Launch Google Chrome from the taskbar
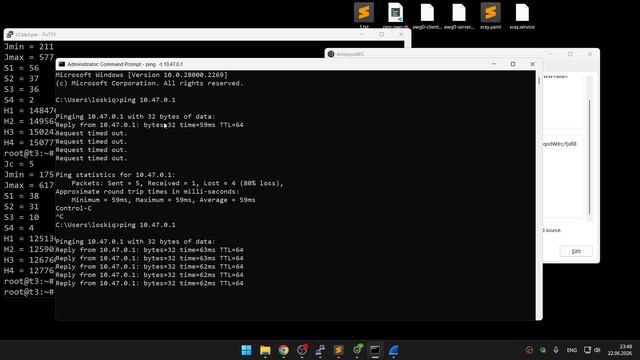Image resolution: width=640 pixels, height=360 pixels. click(283, 350)
